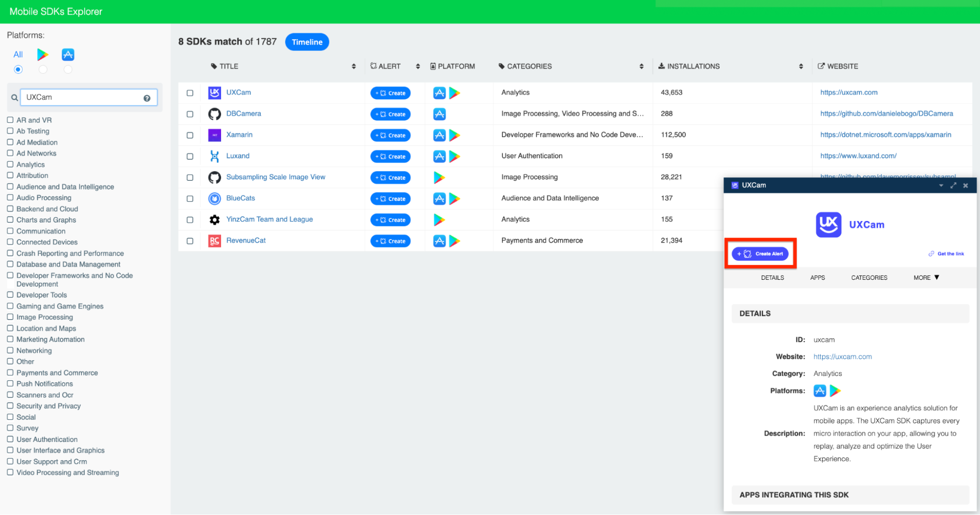Image resolution: width=980 pixels, height=515 pixels.
Task: Check the Video Processing and Streaming filter
Action: click(10, 472)
